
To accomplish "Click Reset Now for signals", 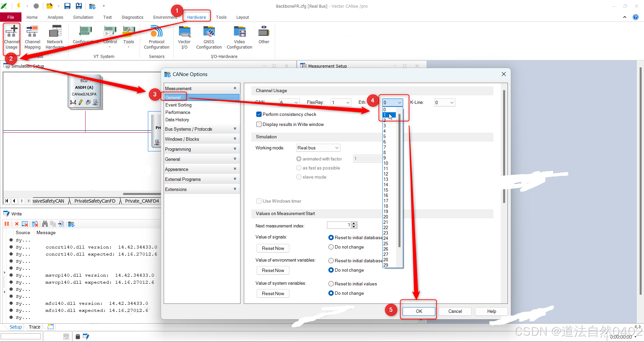I will (273, 248).
